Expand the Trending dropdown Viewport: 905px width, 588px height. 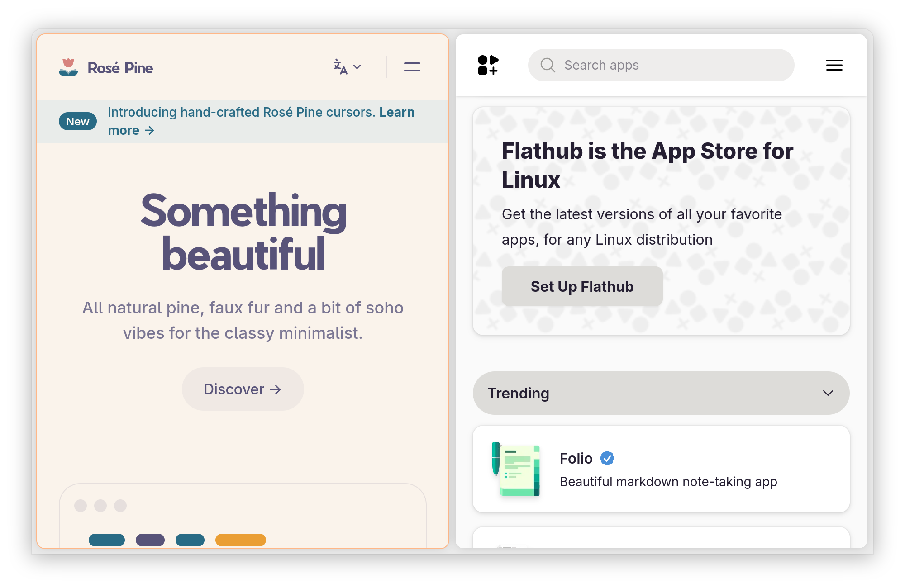pos(661,393)
